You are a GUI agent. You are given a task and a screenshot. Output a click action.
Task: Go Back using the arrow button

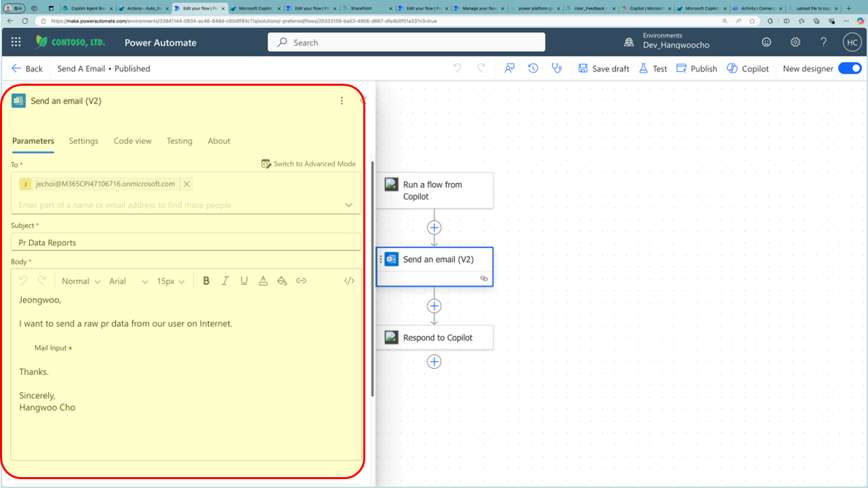27,69
